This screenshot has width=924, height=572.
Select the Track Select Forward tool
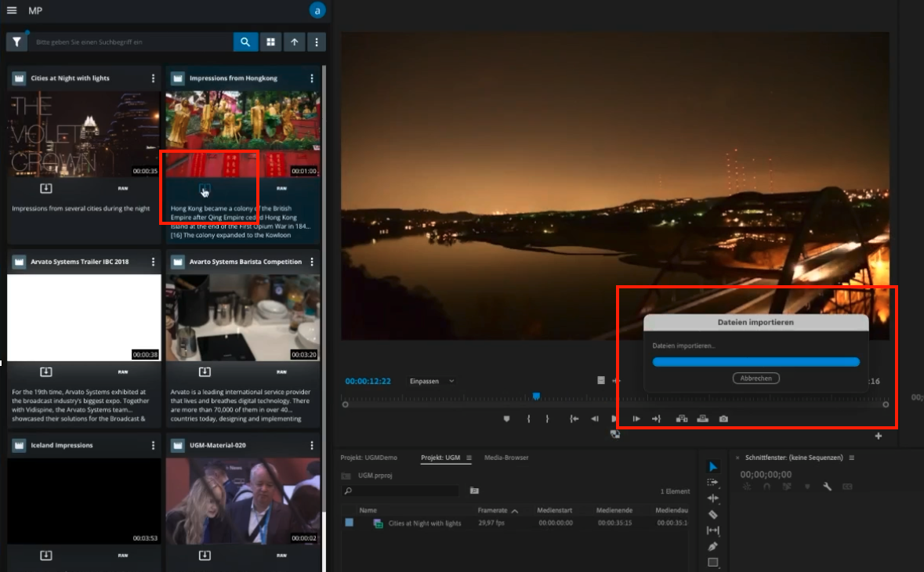point(712,482)
